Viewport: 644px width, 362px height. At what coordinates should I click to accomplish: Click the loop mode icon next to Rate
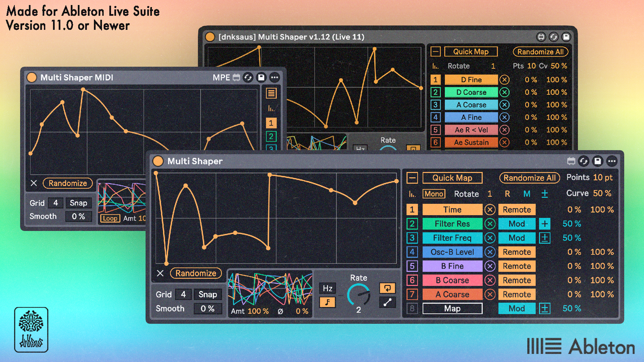[387, 288]
